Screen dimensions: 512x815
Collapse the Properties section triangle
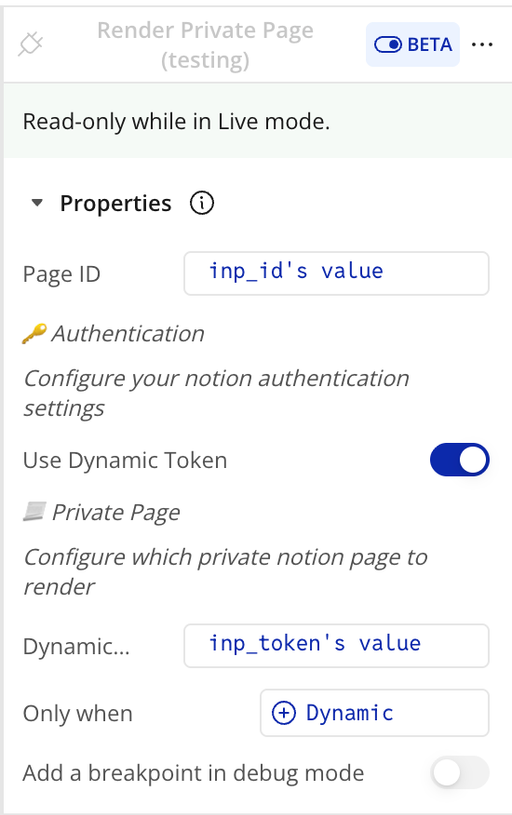tap(37, 203)
